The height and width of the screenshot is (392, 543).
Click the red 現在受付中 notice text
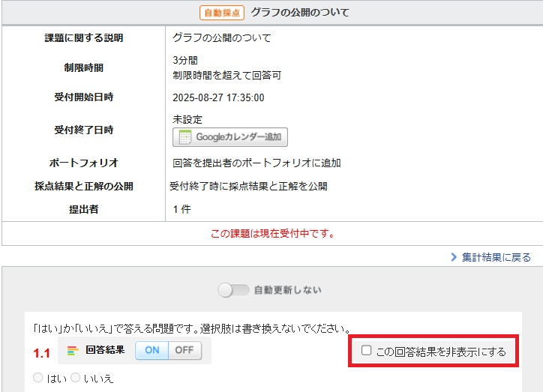pos(272,233)
